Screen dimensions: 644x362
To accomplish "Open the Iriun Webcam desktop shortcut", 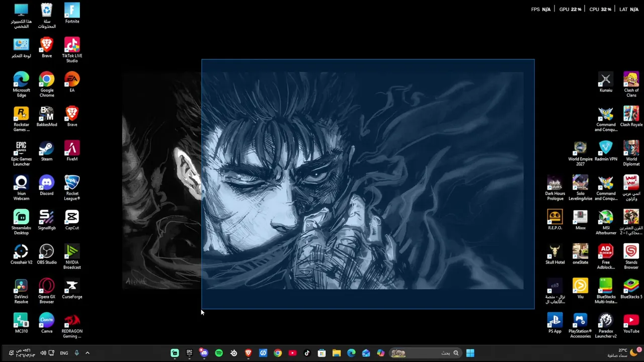I will [21, 188].
